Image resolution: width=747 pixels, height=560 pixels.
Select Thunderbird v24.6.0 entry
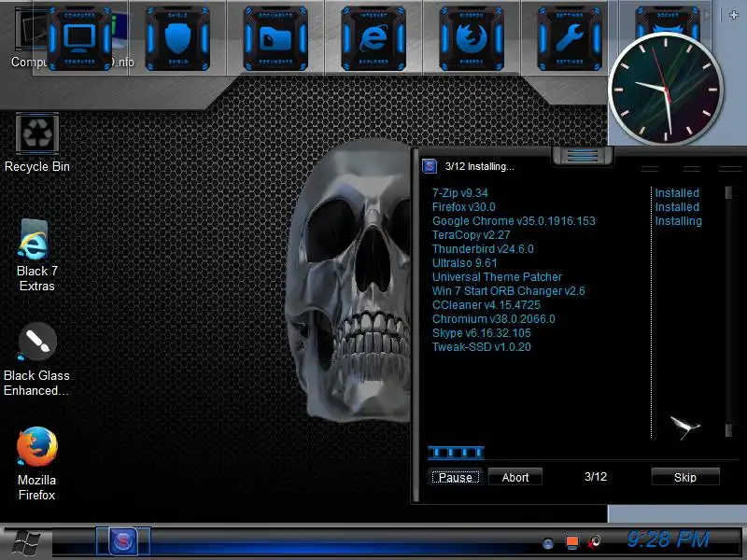(x=483, y=248)
